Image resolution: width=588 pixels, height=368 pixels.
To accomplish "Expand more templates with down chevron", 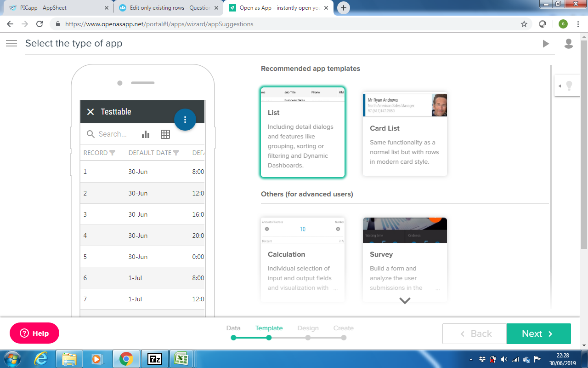I will [x=405, y=300].
